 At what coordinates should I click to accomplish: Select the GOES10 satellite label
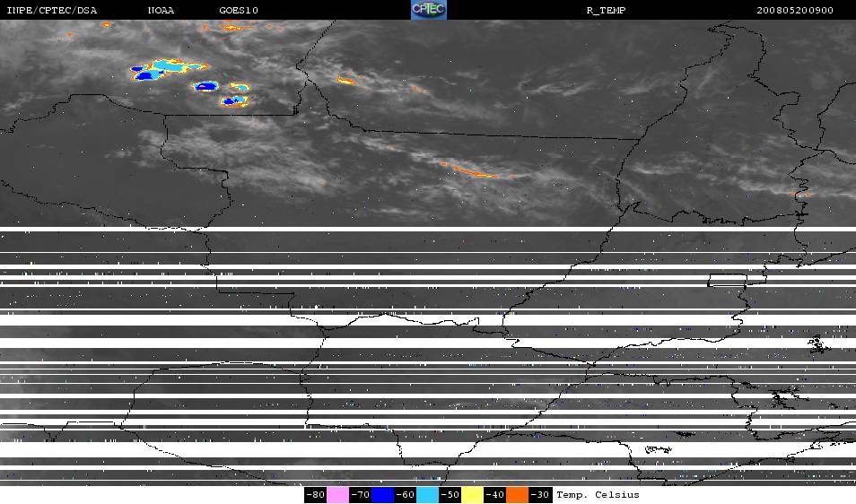239,11
